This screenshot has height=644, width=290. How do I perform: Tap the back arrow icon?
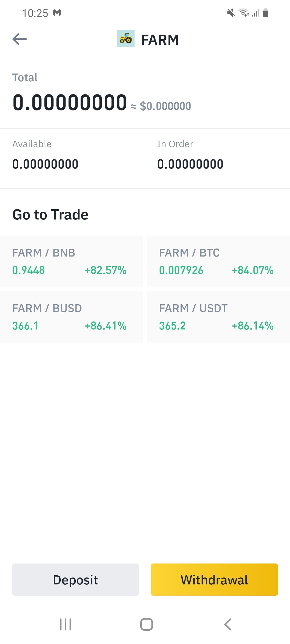tap(19, 39)
